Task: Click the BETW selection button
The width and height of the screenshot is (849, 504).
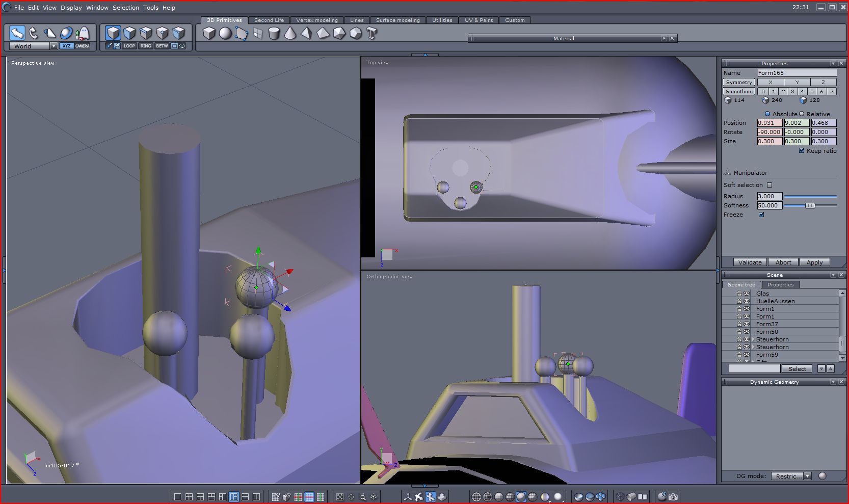Action: click(x=162, y=46)
